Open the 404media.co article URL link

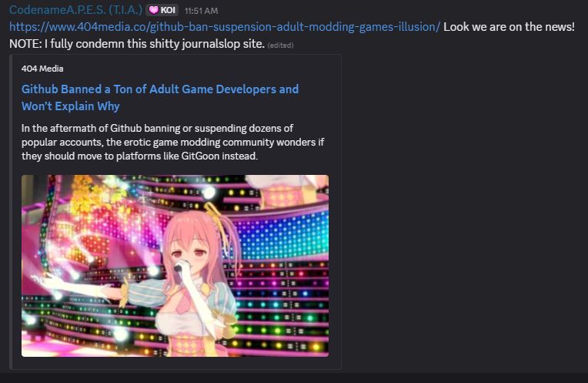click(x=225, y=27)
